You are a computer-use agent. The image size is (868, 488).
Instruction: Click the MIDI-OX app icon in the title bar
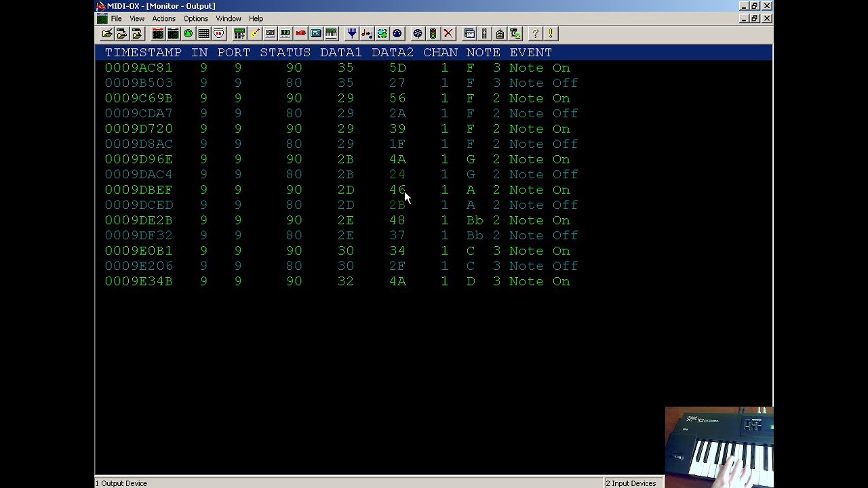click(101, 6)
